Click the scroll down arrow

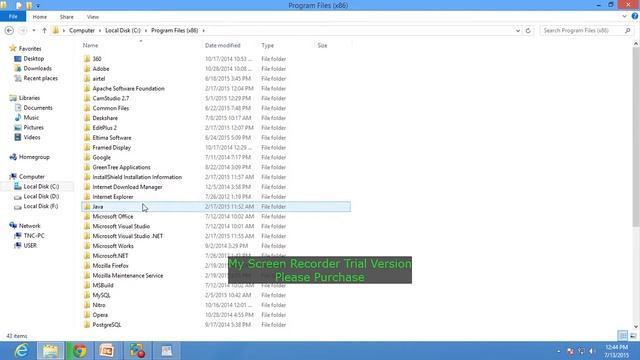tap(636, 327)
